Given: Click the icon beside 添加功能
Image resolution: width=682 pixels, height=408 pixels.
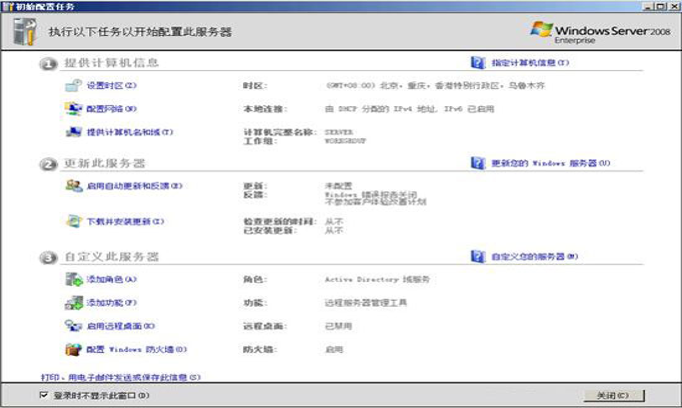Looking at the screenshot, I should 72,302.
